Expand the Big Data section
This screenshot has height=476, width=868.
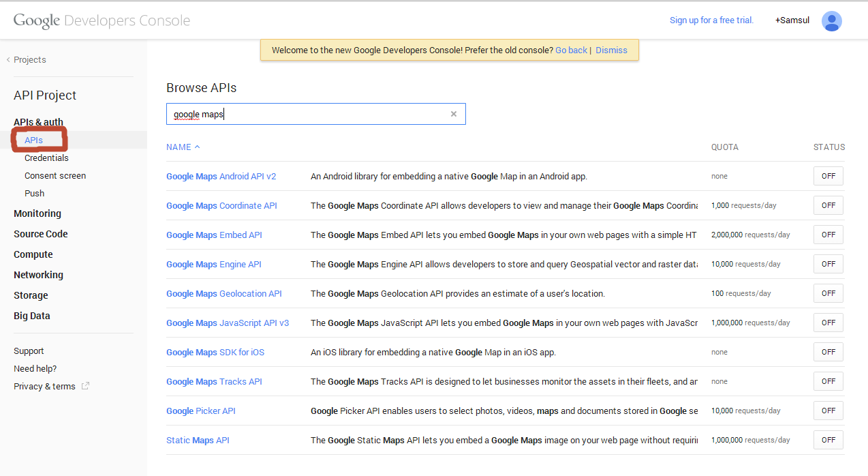tap(32, 316)
